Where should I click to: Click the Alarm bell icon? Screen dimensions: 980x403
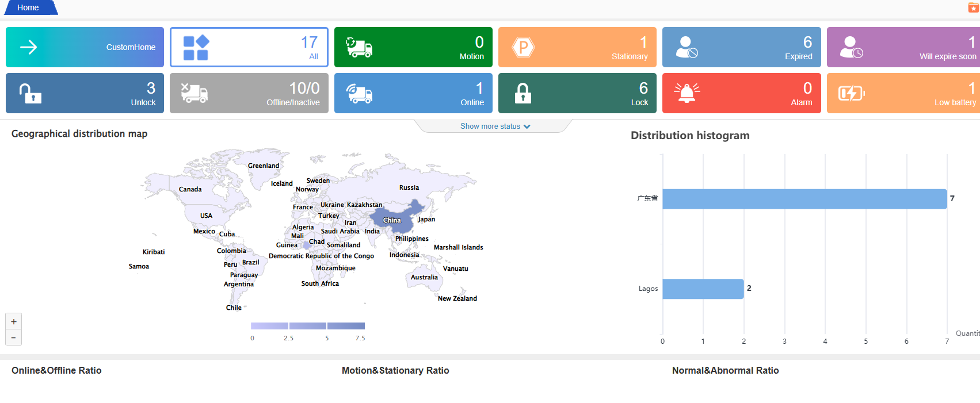coord(687,93)
